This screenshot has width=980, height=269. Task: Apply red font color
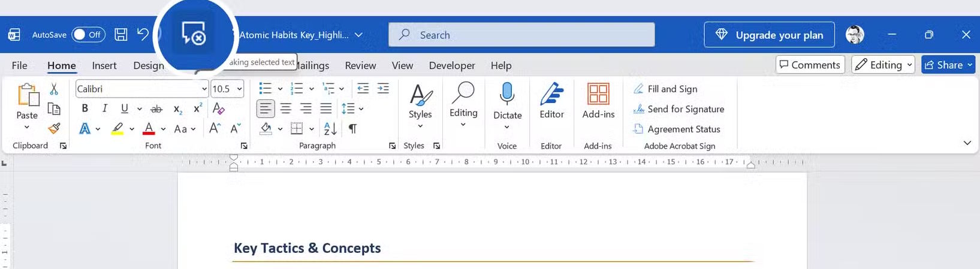pos(149,129)
